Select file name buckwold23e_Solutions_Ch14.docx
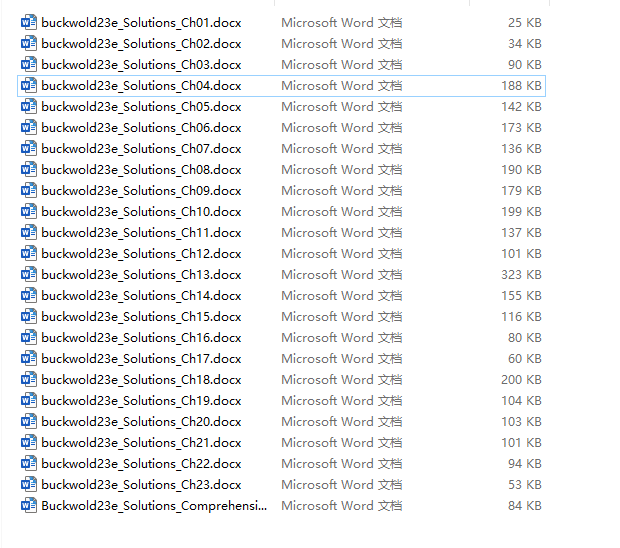 coord(141,295)
